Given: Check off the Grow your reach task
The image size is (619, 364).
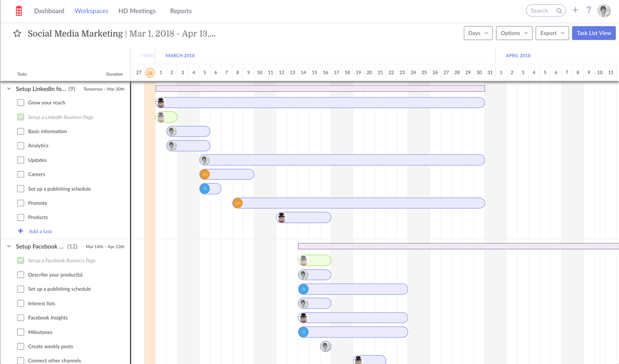Looking at the screenshot, I should pyautogui.click(x=21, y=103).
